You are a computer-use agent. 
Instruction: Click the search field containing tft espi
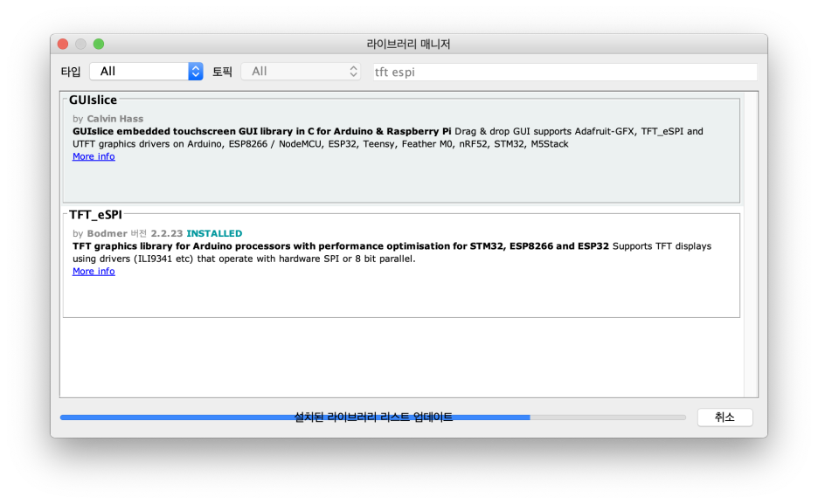565,72
